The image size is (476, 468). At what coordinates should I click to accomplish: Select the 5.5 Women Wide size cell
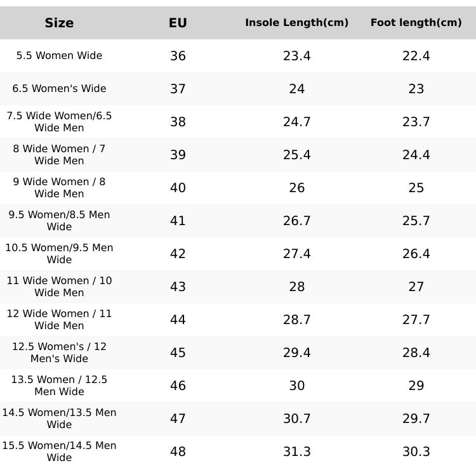click(59, 56)
